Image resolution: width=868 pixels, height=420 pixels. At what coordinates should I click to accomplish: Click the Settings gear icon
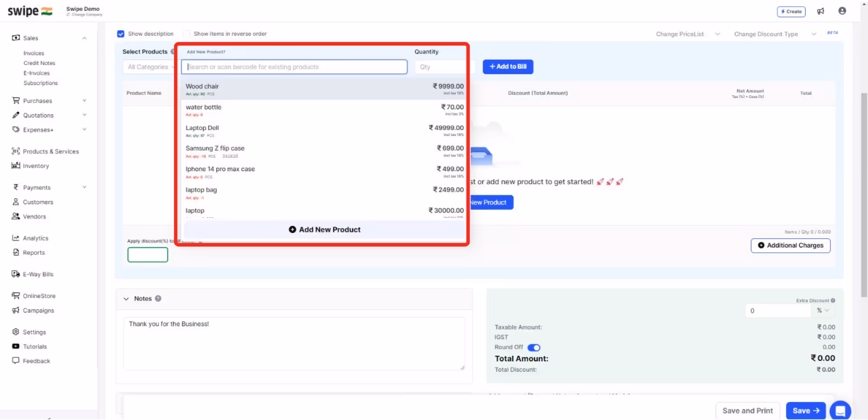click(x=16, y=332)
